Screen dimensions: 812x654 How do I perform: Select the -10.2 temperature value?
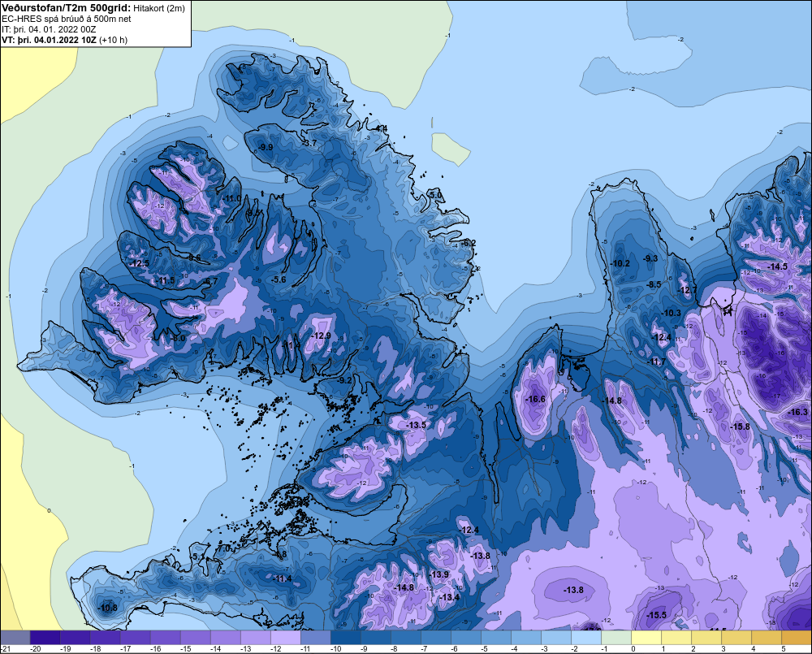click(620, 263)
